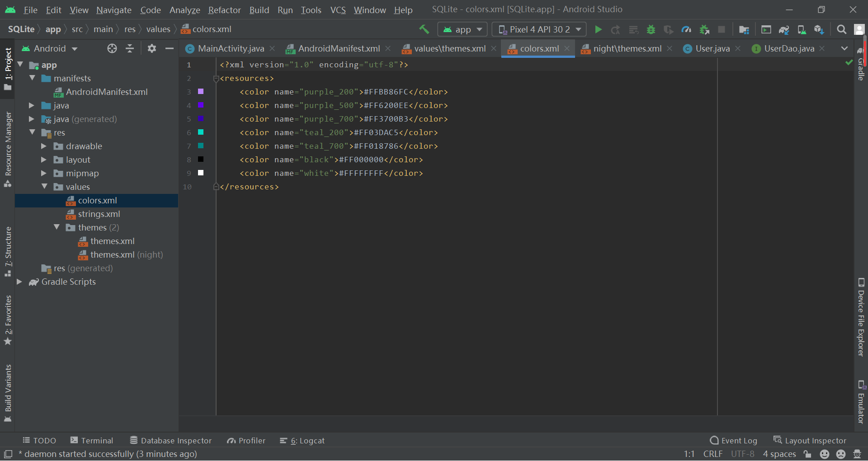The image size is (868, 461).
Task: Run the app with the green play icon
Action: click(x=598, y=29)
